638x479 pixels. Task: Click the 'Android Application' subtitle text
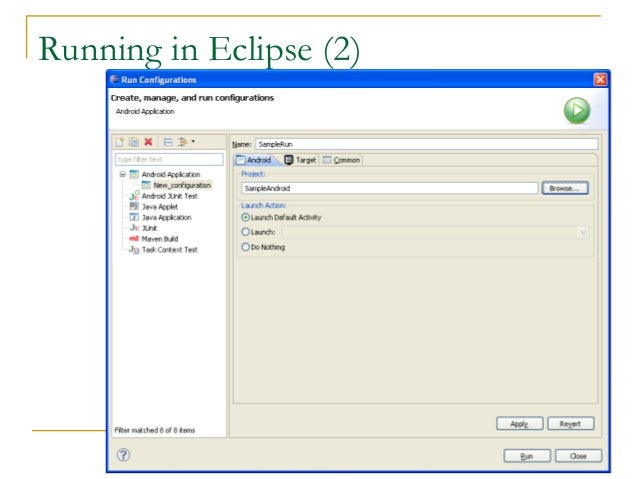coord(145,111)
